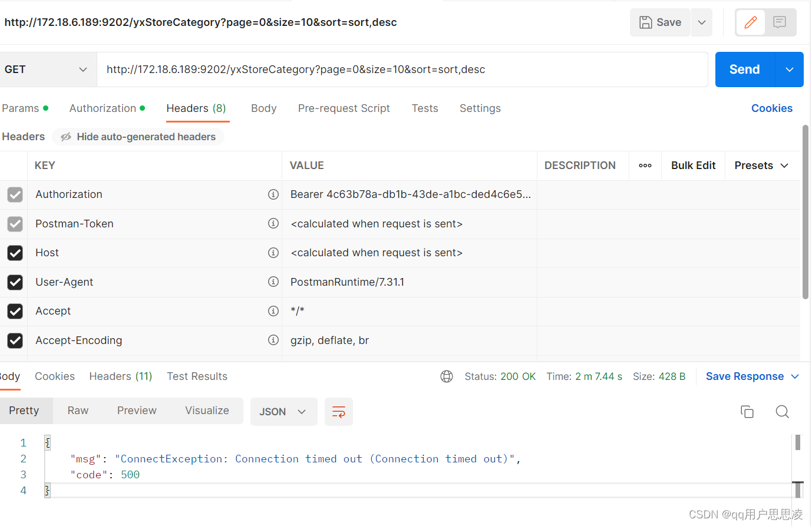Click the network globe icon
812x526 pixels.
click(x=447, y=376)
